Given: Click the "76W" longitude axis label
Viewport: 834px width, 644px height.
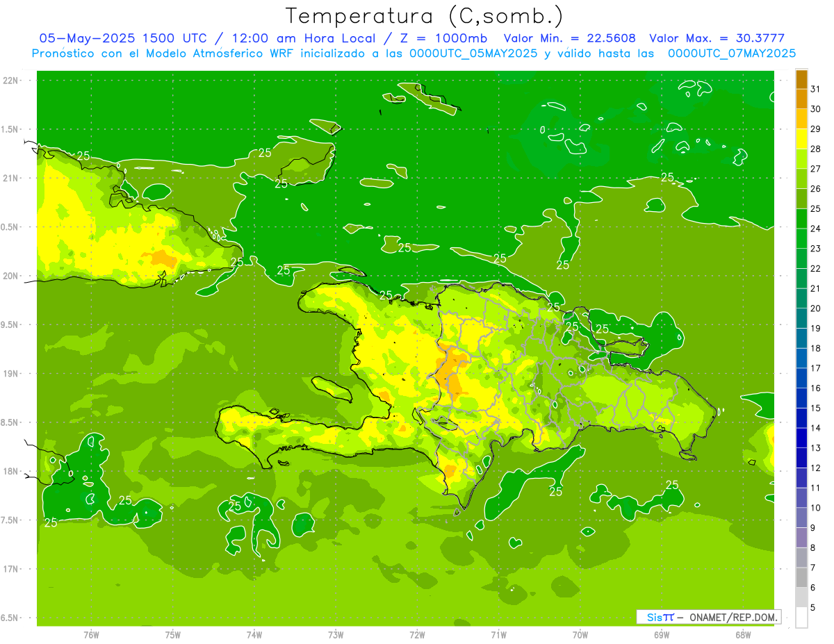Looking at the screenshot, I should pos(91,634).
